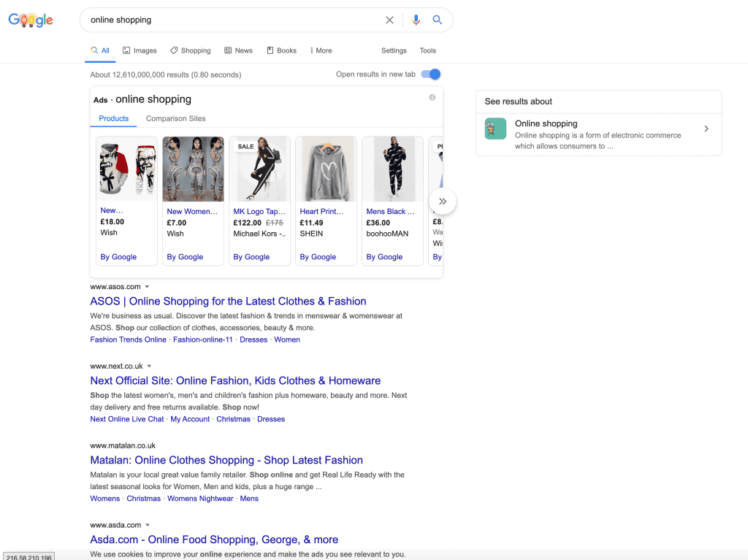The image size is (748, 560).
Task: Click the info icon on the Ads panel
Action: [432, 97]
